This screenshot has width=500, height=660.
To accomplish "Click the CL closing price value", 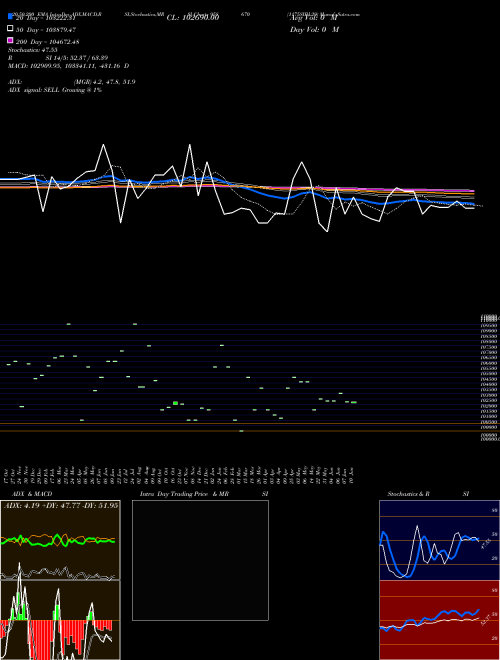I will point(193,18).
